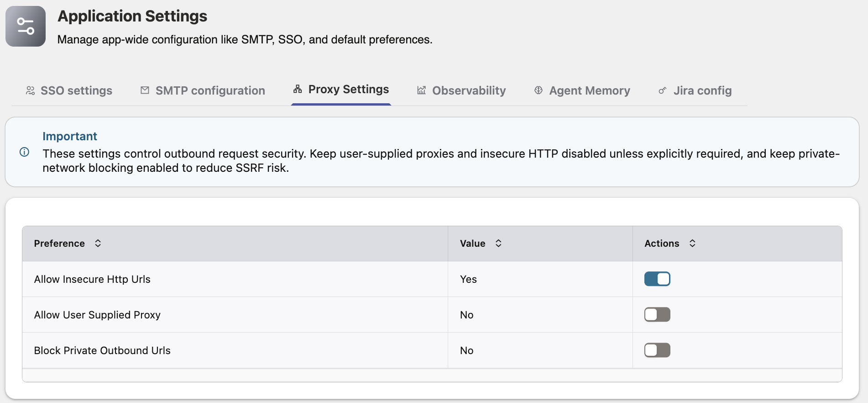
Task: Switch to SMTP configuration tab
Action: click(x=203, y=90)
